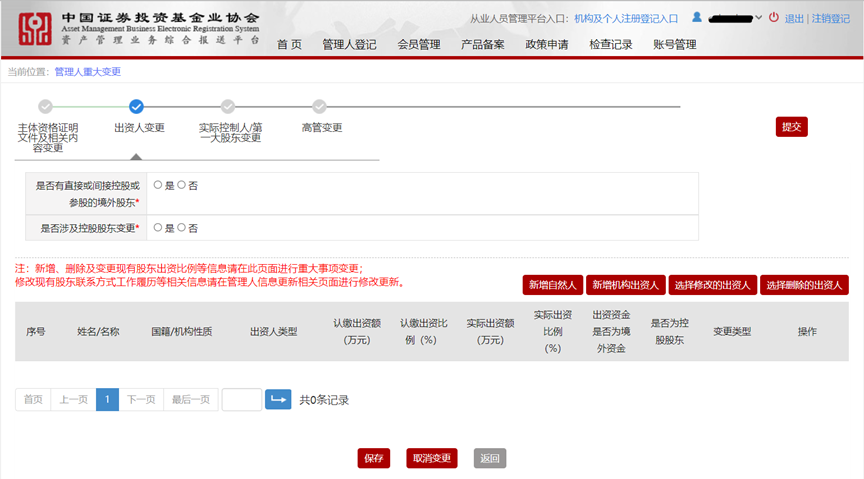This screenshot has height=479, width=864.
Task: Go to 上一页 in pagination
Action: click(x=73, y=399)
